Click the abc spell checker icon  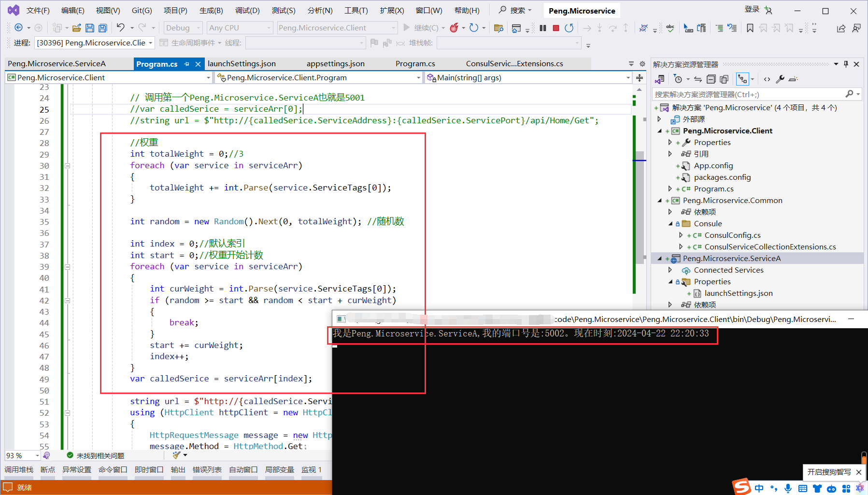670,28
